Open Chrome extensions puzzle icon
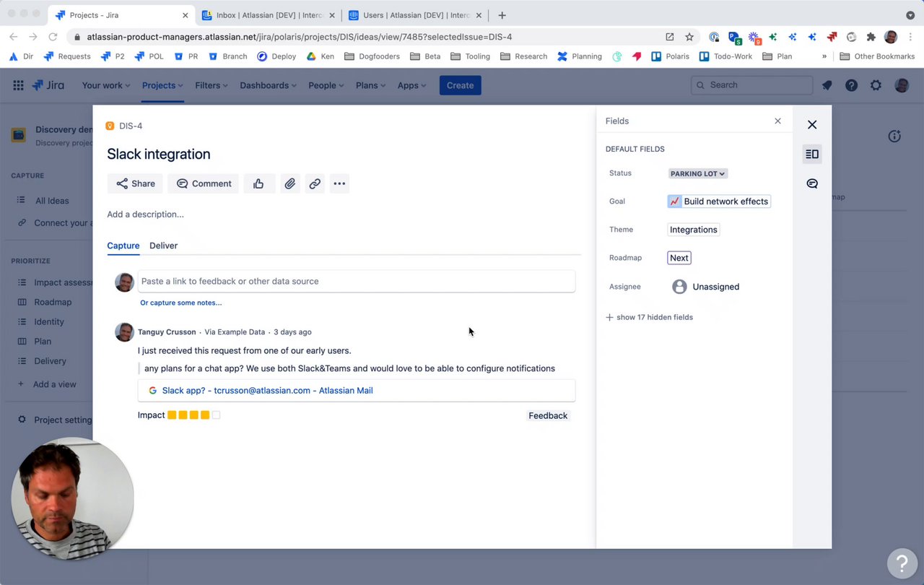The image size is (924, 585). [871, 37]
